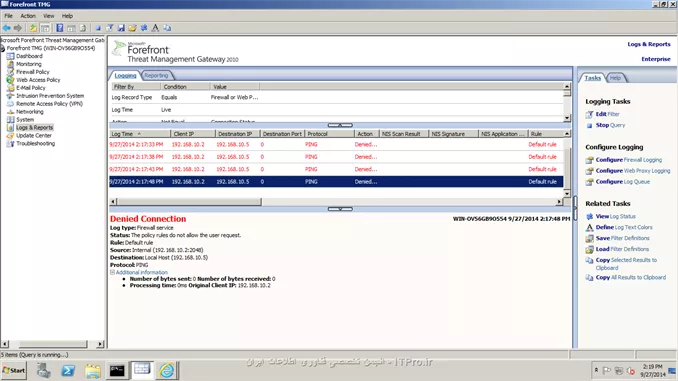Click the Load Filter Definitions folder icon
This screenshot has height=381, width=678.
tap(132, 28)
